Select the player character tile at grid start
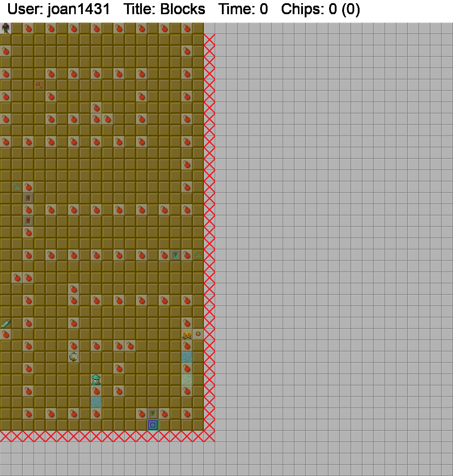Viewport: 453px width, 476px height. click(x=6, y=28)
